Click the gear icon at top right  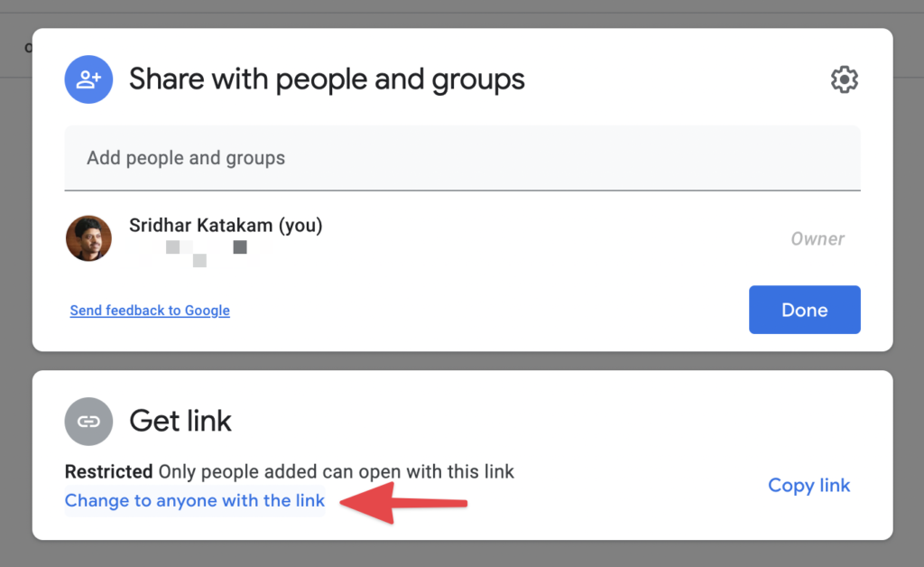[x=844, y=79]
